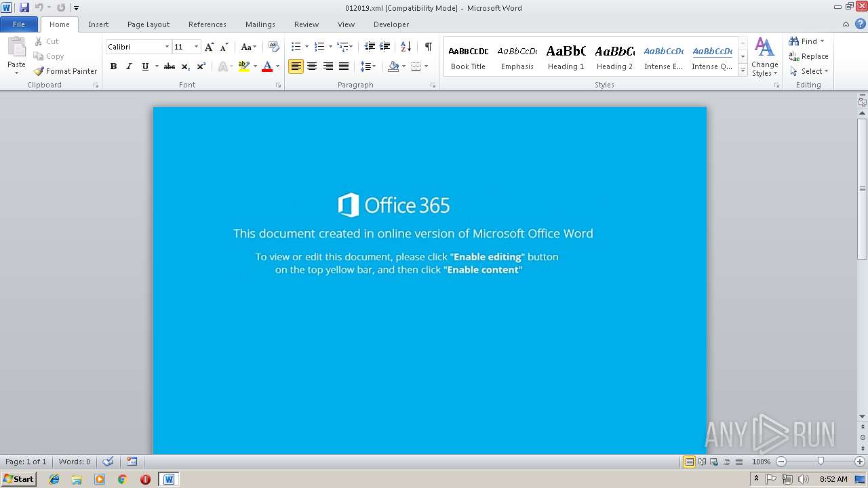
Task: Switch to the Insert tab
Action: (x=98, y=24)
